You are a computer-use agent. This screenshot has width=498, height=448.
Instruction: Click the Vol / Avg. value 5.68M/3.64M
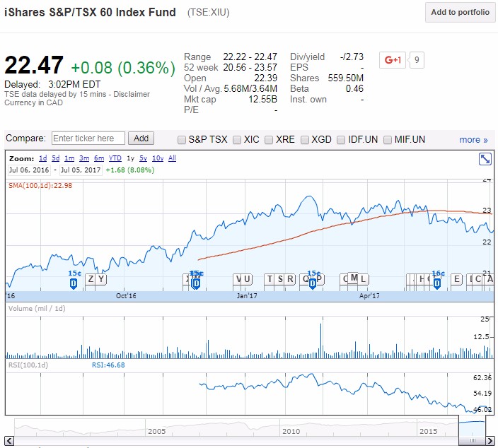(250, 88)
